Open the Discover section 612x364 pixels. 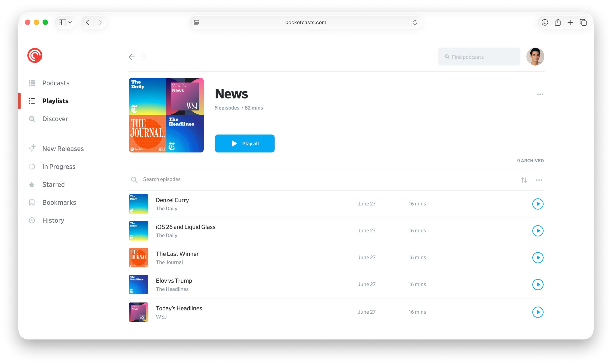55,119
